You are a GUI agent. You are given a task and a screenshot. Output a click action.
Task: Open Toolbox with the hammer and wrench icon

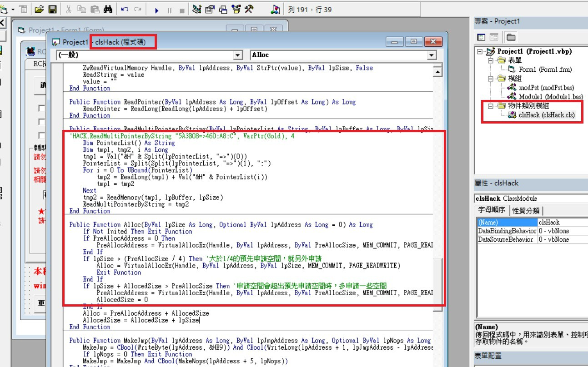pyautogui.click(x=249, y=9)
